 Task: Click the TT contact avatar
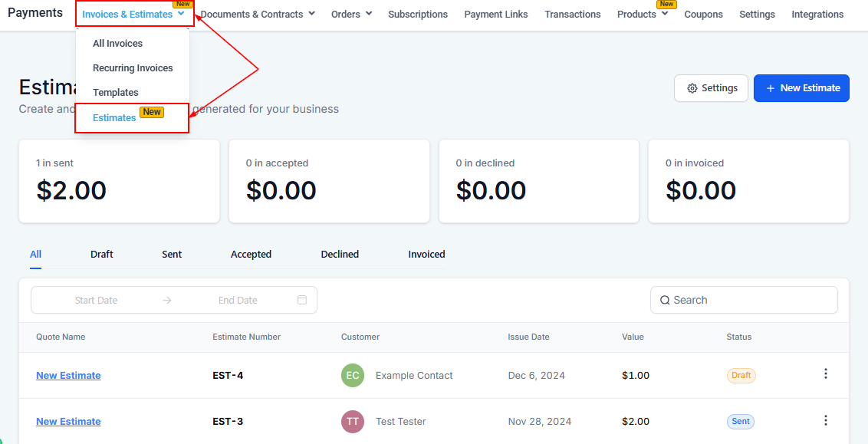pos(353,421)
